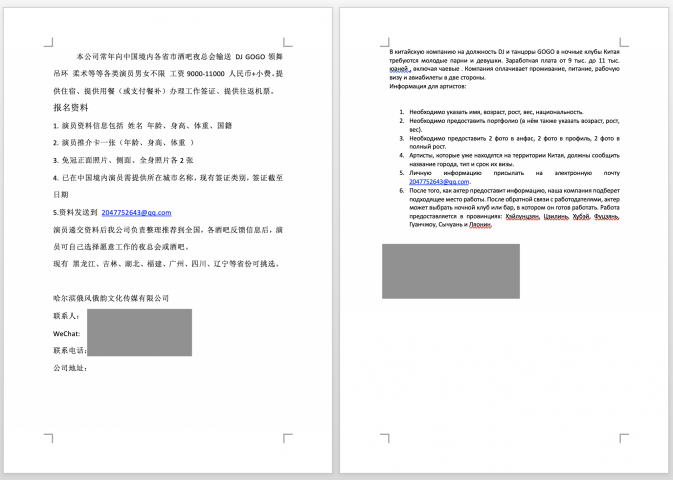673x480 pixels.
Task: Click the line starting 本公司常年向中国境内
Action: pyautogui.click(x=179, y=57)
